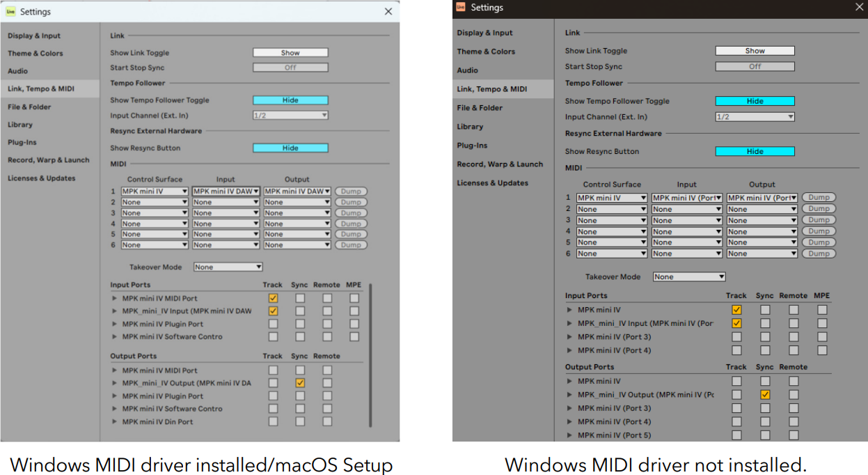Screen dimensions: 868x475
Task: Click row 6 Dump button in right window
Action: (x=819, y=254)
